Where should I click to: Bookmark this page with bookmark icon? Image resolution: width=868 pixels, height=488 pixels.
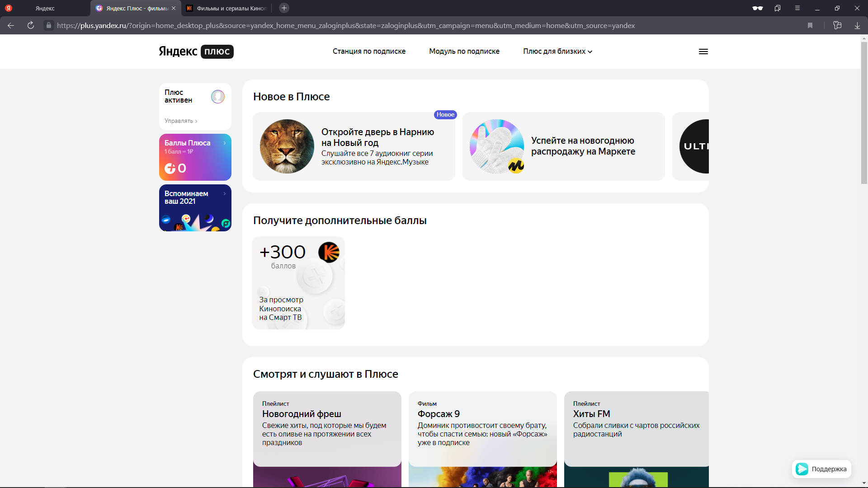(810, 26)
